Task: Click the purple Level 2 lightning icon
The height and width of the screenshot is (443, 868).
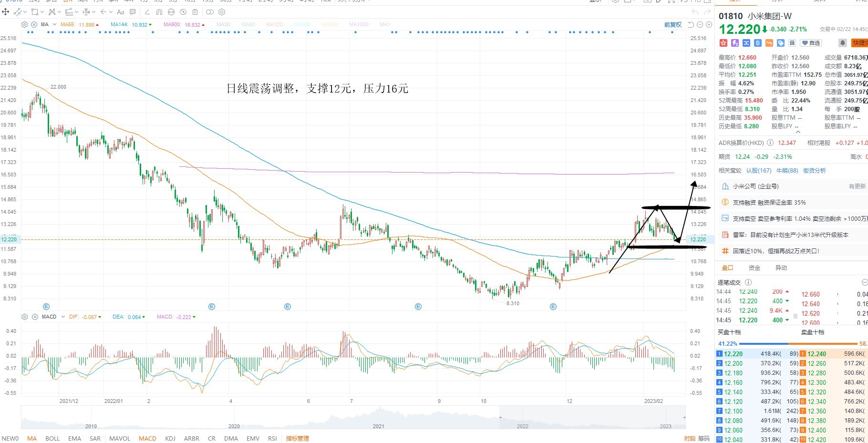Action: [x=735, y=43]
